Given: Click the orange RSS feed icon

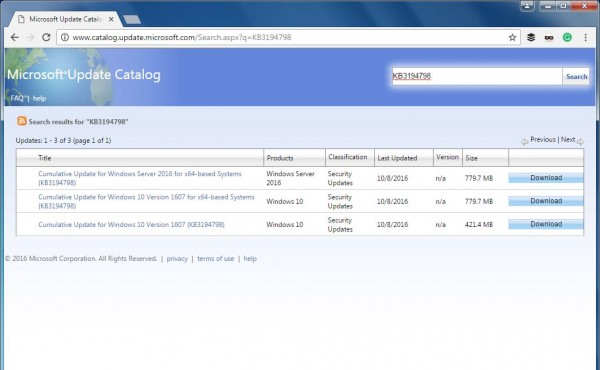Looking at the screenshot, I should click(22, 121).
